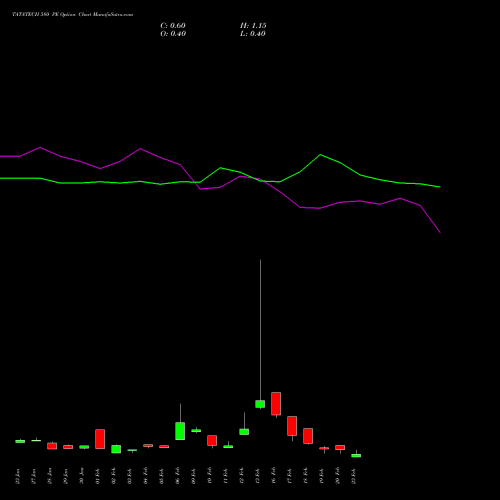The image size is (500, 500).
Task: Select the large green candle above 06 Feb
Action: (180, 431)
